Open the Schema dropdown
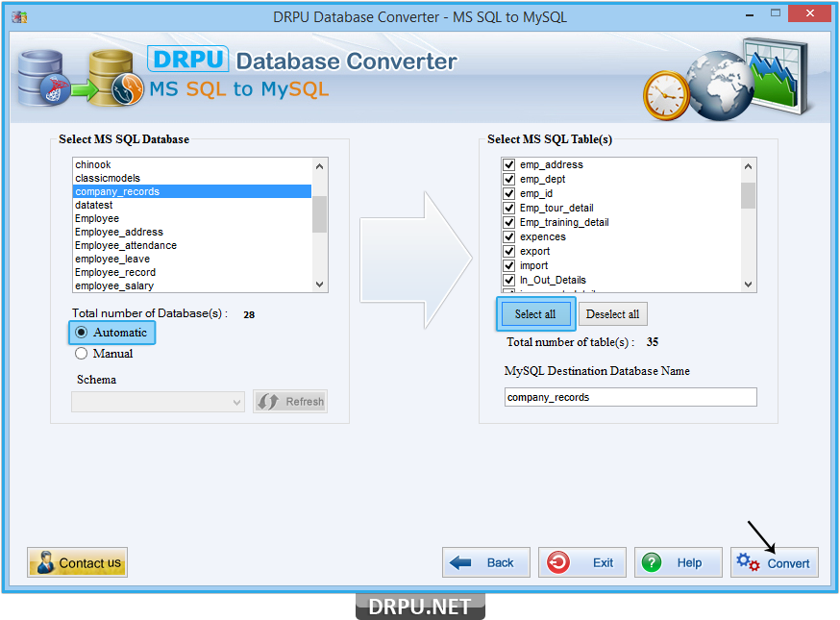Image resolution: width=840 pixels, height=620 pixels. tap(158, 402)
